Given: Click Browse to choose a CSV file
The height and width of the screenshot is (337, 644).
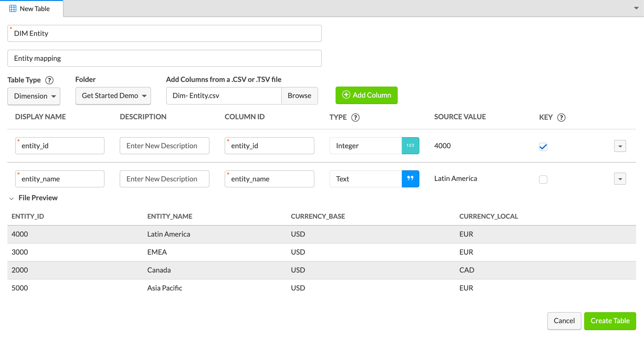Looking at the screenshot, I should coord(300,95).
